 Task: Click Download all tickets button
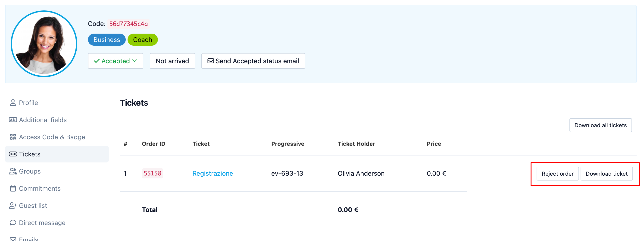tap(600, 125)
